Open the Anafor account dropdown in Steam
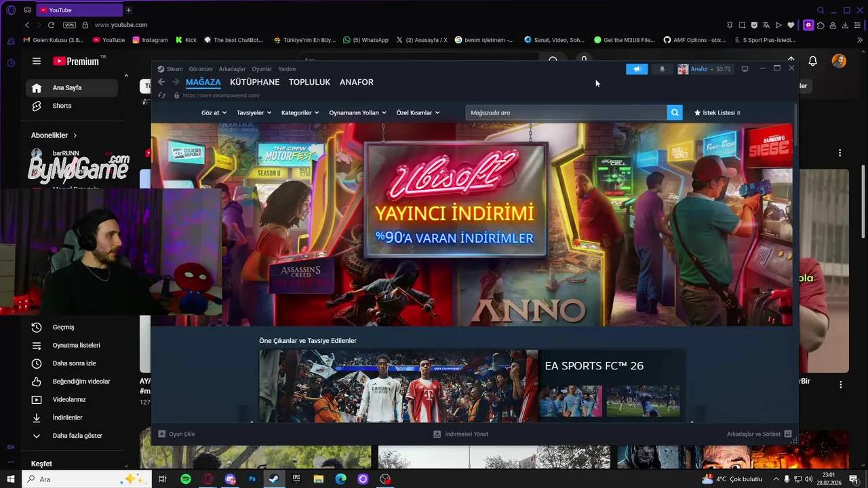This screenshot has width=868, height=488. pos(704,69)
